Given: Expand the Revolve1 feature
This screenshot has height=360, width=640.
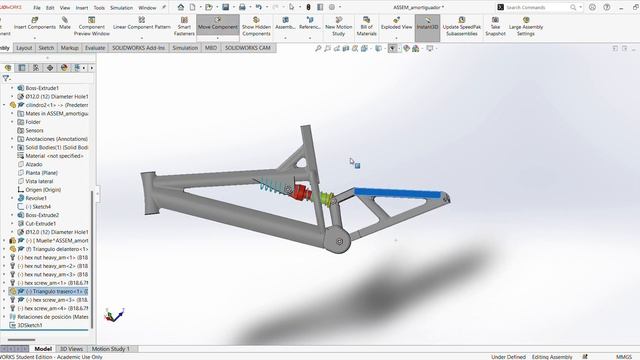Looking at the screenshot, I should point(12,198).
